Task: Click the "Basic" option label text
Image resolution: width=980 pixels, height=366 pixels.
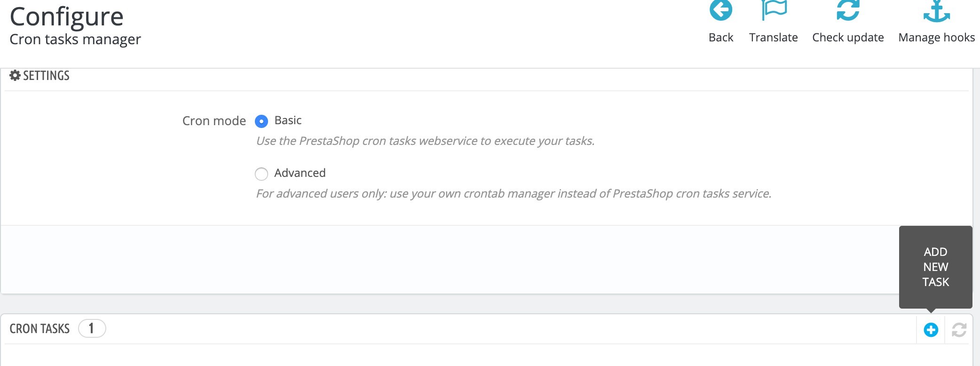Action: click(288, 120)
